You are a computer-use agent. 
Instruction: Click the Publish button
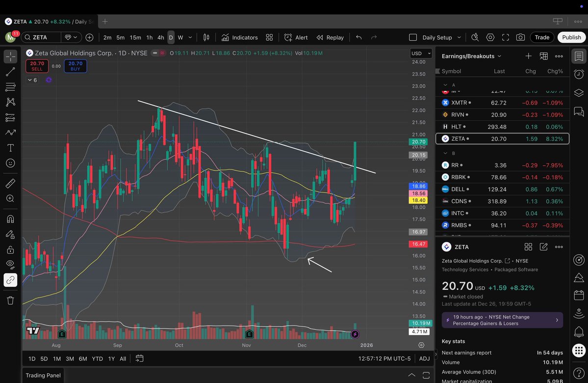pos(571,37)
